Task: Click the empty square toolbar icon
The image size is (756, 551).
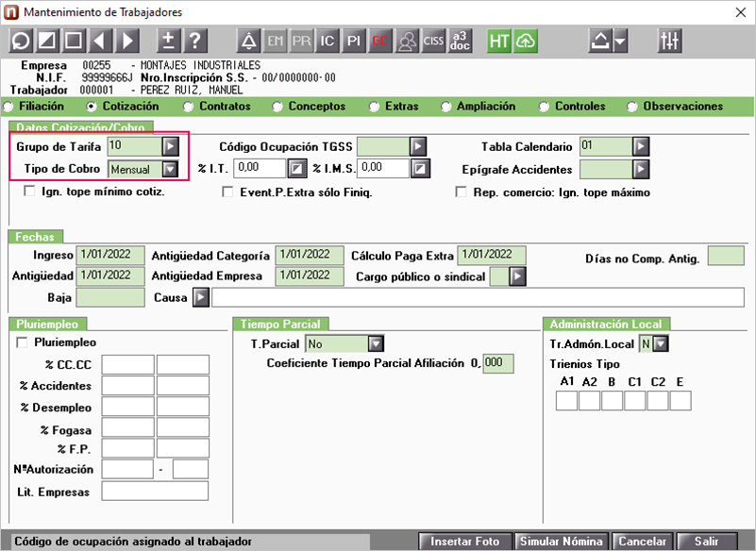Action: tap(74, 41)
